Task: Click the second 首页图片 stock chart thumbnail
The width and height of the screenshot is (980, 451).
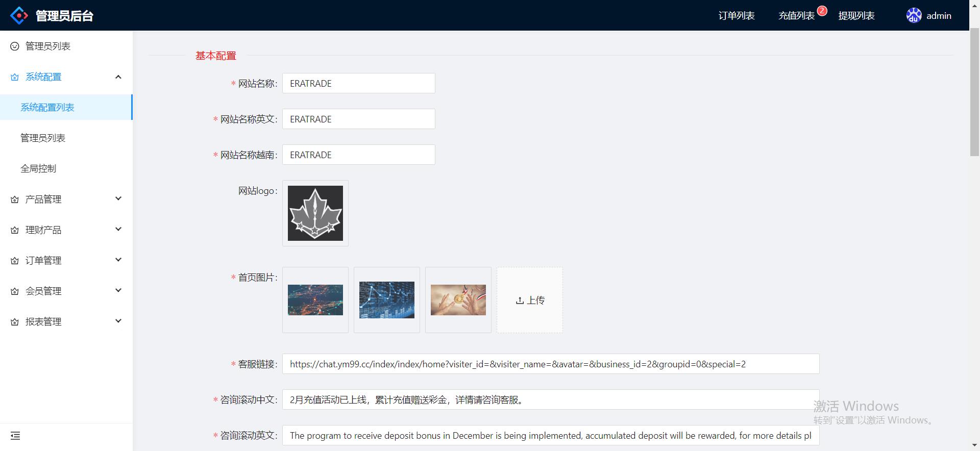Action: click(x=387, y=300)
